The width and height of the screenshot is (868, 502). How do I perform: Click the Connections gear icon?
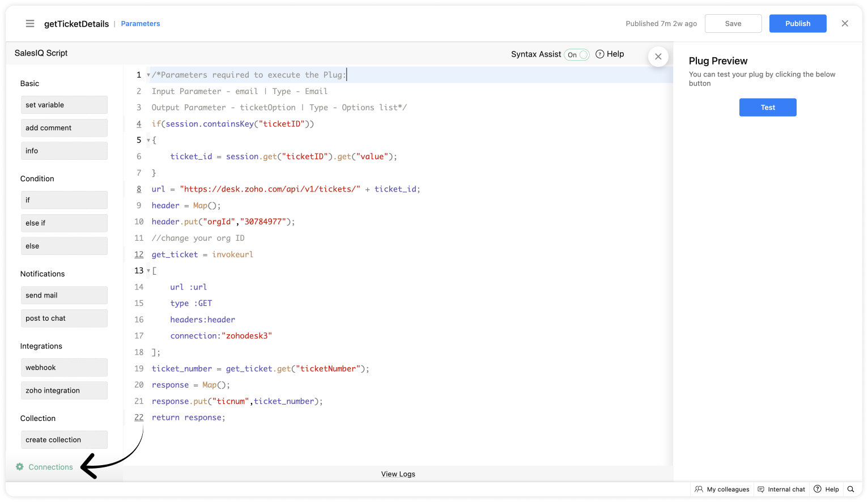[x=20, y=467]
